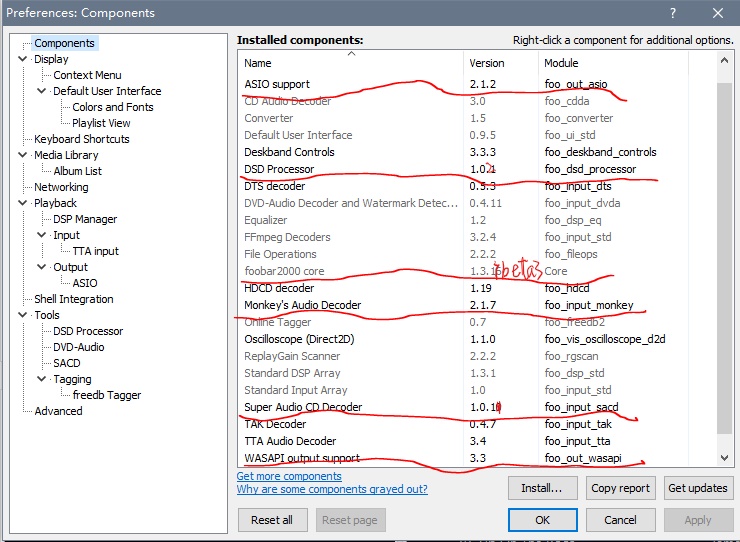Collapse the Tools tree expander arrow
This screenshot has width=740, height=542.
click(x=22, y=315)
